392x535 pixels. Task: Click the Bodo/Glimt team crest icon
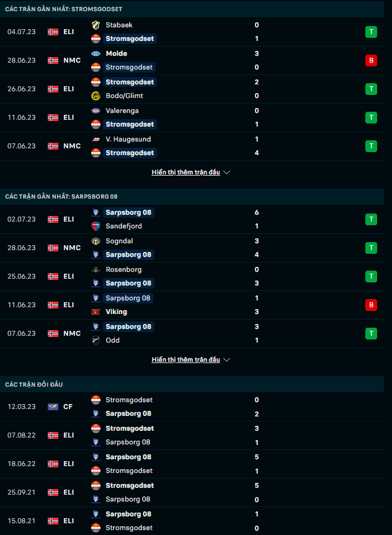tap(96, 96)
